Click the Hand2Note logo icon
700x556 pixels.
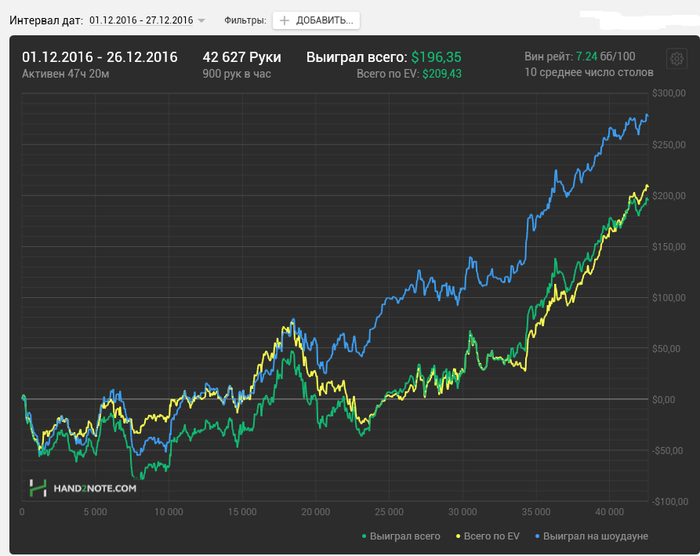tap(38, 488)
